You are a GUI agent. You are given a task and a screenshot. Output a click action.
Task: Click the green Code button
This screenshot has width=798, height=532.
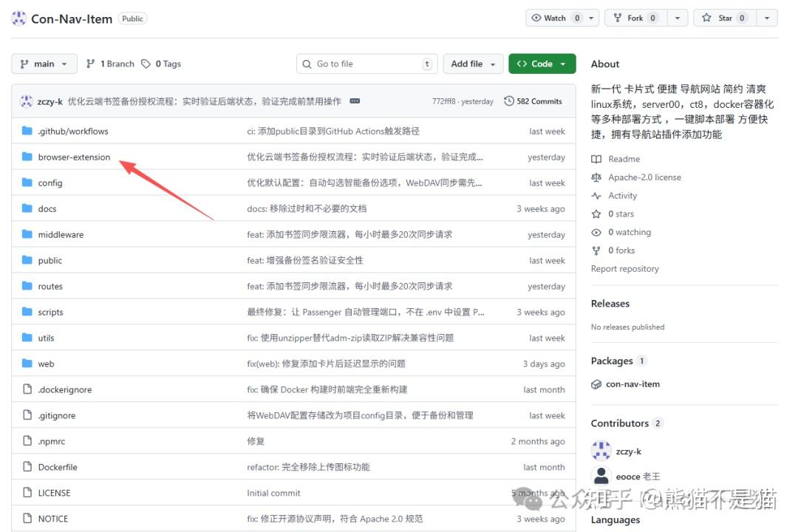[x=542, y=64]
